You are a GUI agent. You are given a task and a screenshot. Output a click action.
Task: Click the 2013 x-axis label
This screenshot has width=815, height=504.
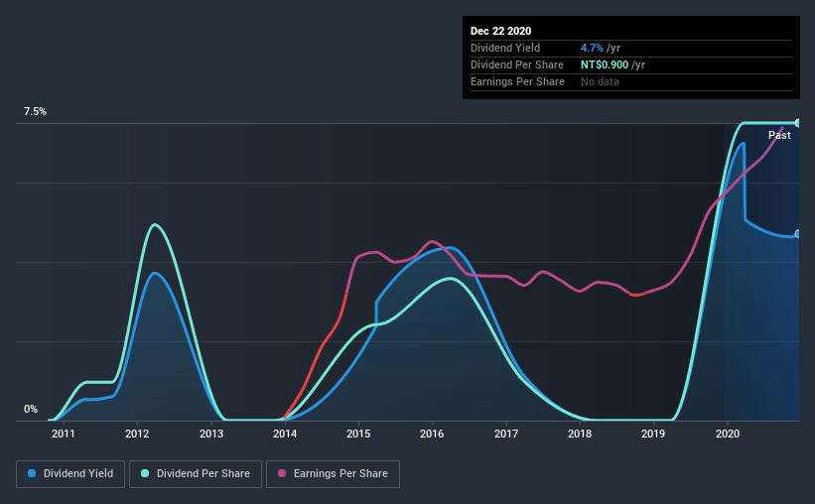pos(211,434)
